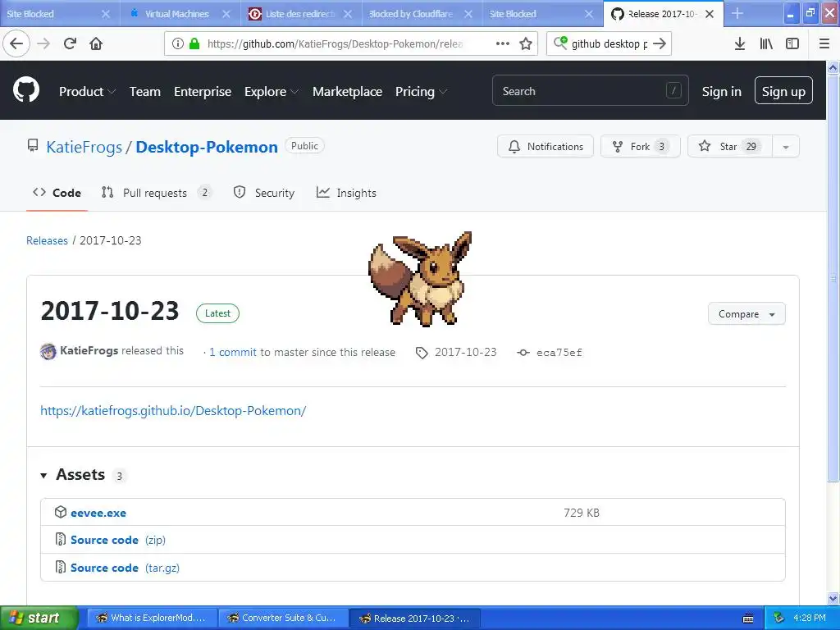The width and height of the screenshot is (840, 630).
Task: Open the Security tab
Action: point(264,193)
